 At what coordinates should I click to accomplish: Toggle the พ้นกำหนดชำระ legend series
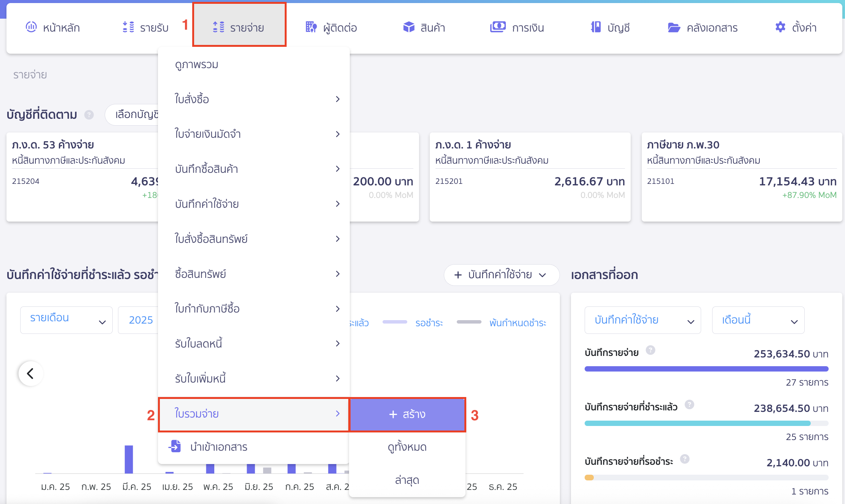[501, 323]
